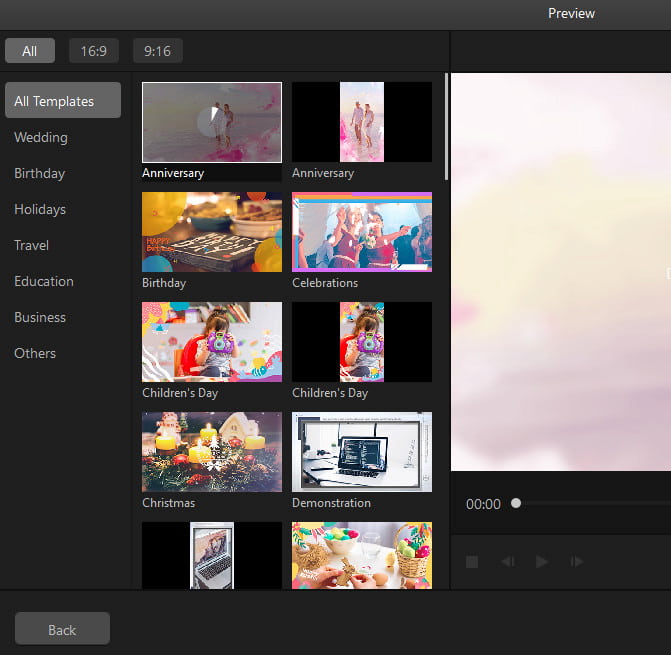Select the Demonstration template thumbnail

(x=362, y=452)
